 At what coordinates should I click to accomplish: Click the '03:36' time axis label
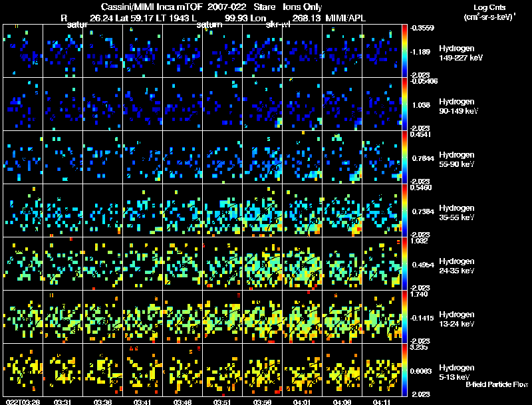point(102,402)
